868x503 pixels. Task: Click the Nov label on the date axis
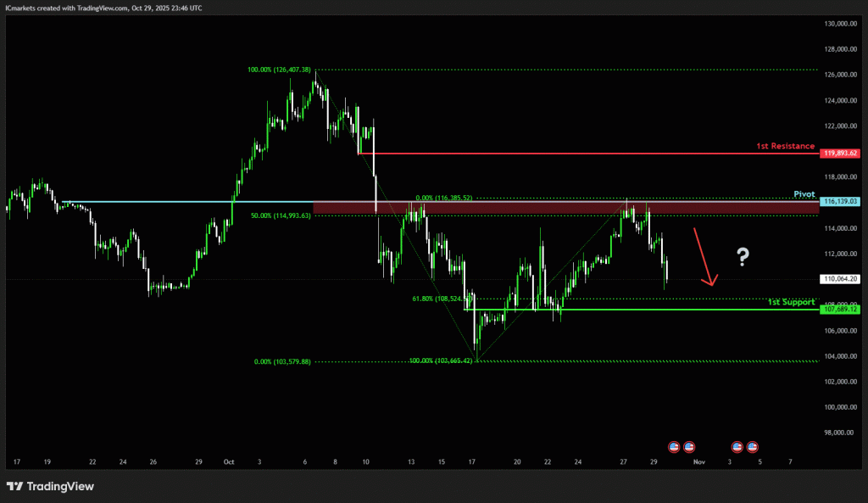coord(698,462)
